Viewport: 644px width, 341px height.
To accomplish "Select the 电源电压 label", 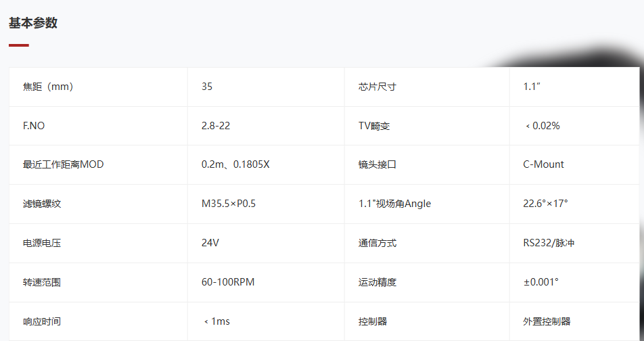I will (42, 243).
